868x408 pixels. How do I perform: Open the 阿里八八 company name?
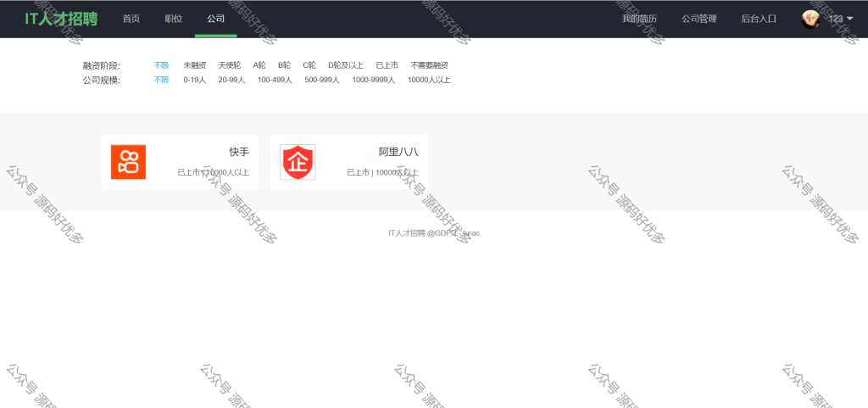click(x=398, y=152)
